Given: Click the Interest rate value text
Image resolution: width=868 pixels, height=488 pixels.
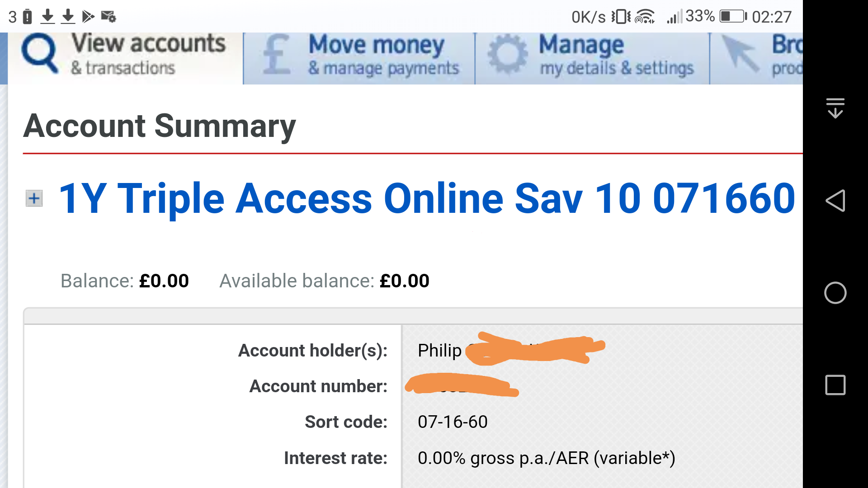Looking at the screenshot, I should pos(547,458).
